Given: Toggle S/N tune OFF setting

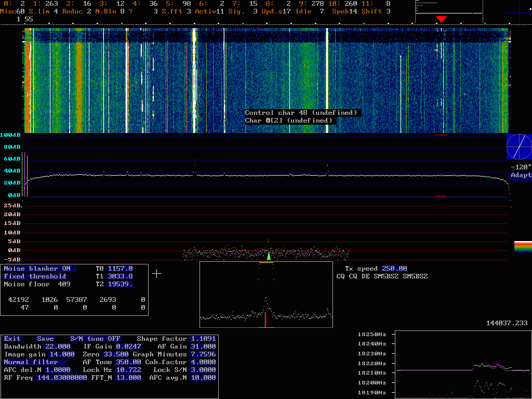Looking at the screenshot, I should coord(96,339).
